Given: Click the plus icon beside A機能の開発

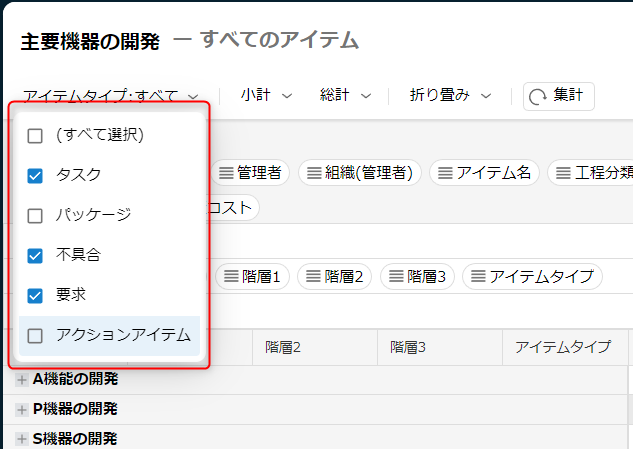Looking at the screenshot, I should [22, 380].
